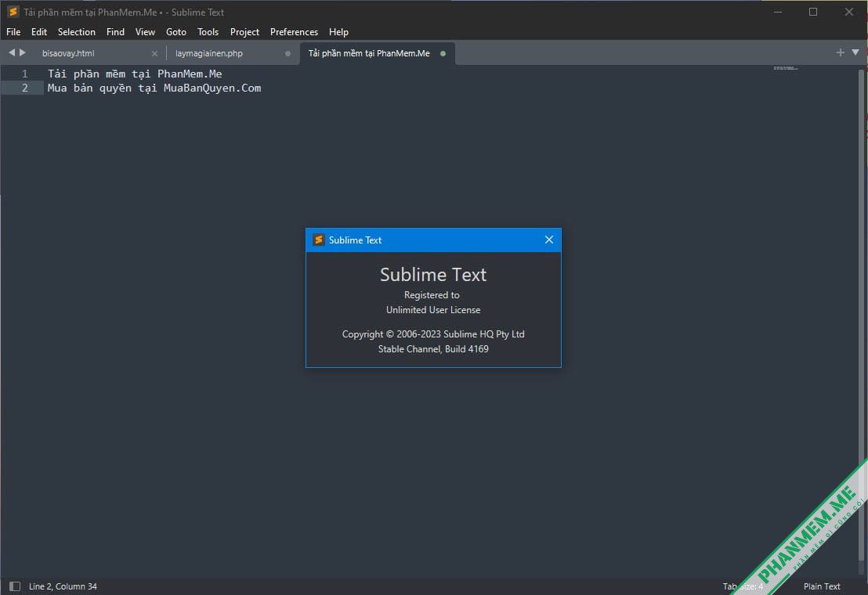This screenshot has height=595, width=868.
Task: Click line number 2 in gutter
Action: [24, 88]
